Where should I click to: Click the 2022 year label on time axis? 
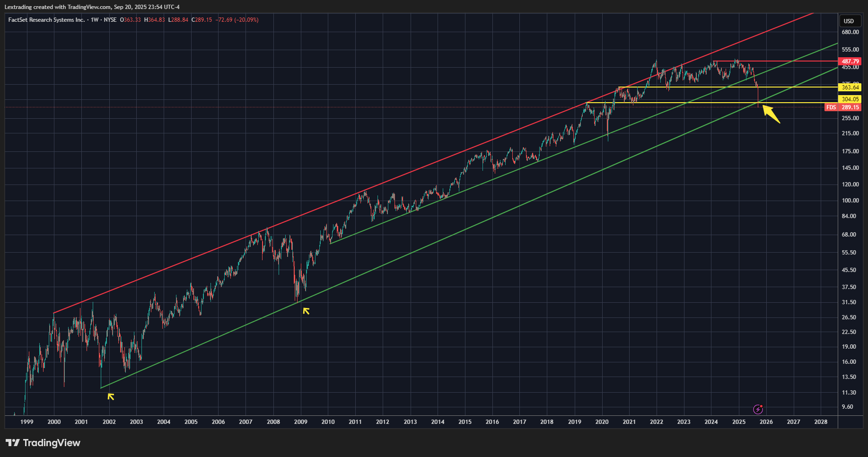[x=657, y=422]
